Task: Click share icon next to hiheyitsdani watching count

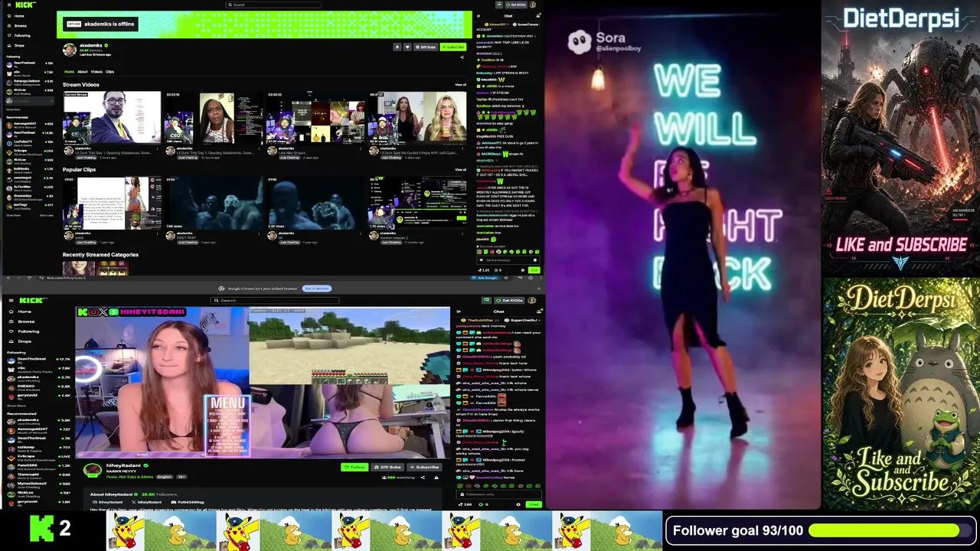Action: [x=421, y=477]
